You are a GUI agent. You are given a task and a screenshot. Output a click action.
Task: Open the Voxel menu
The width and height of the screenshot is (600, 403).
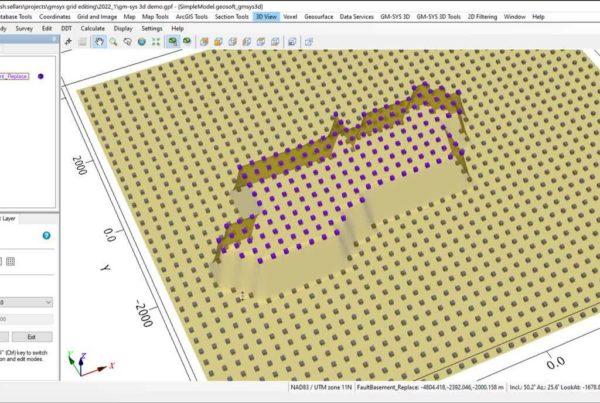pyautogui.click(x=290, y=17)
